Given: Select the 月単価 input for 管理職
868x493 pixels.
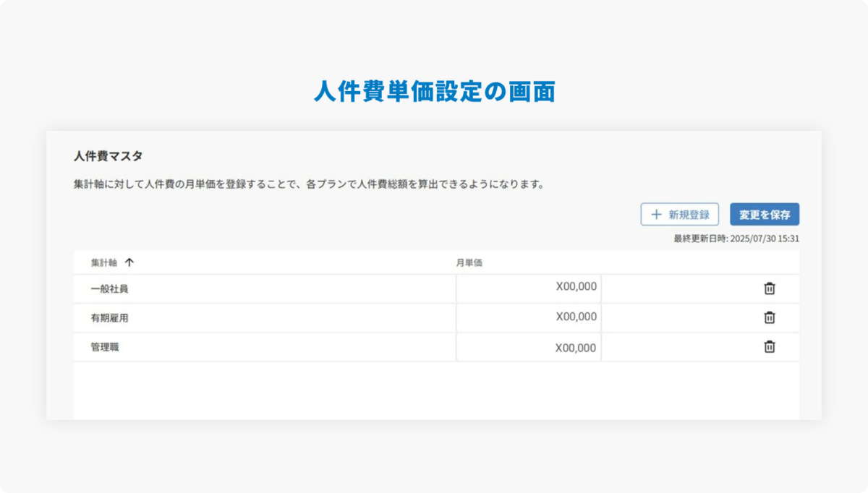Looking at the screenshot, I should coord(529,348).
